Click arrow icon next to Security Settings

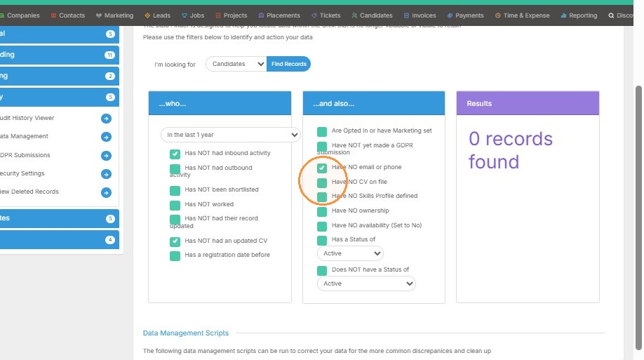point(106,174)
